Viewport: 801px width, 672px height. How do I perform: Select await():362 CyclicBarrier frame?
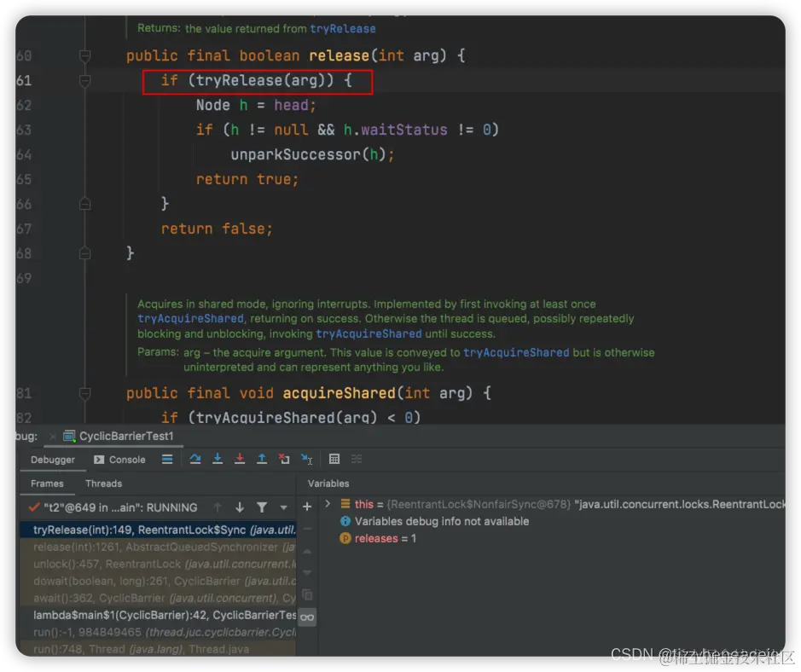pos(158,598)
